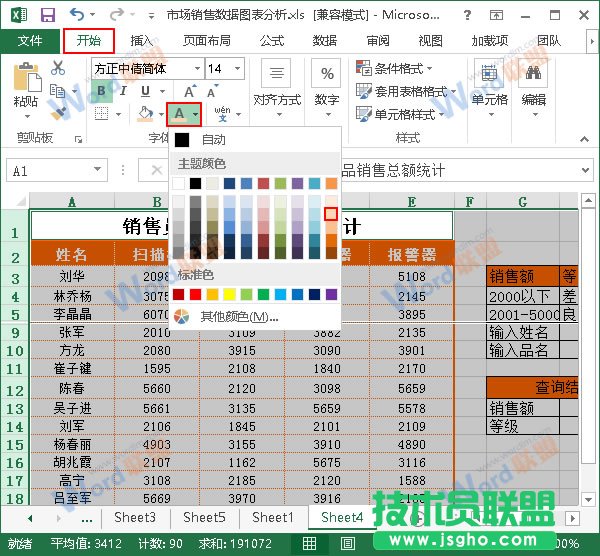Switch to the 开始 Home tab
The height and width of the screenshot is (556, 600).
coord(89,41)
